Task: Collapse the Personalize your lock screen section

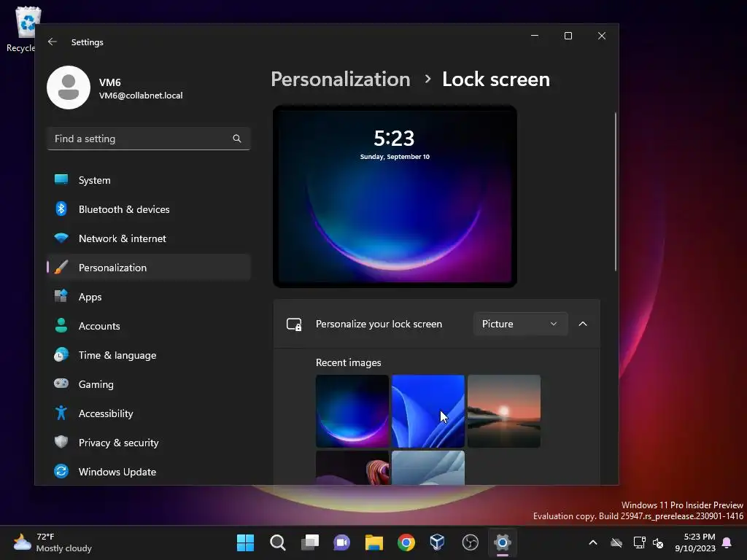Action: click(x=583, y=324)
